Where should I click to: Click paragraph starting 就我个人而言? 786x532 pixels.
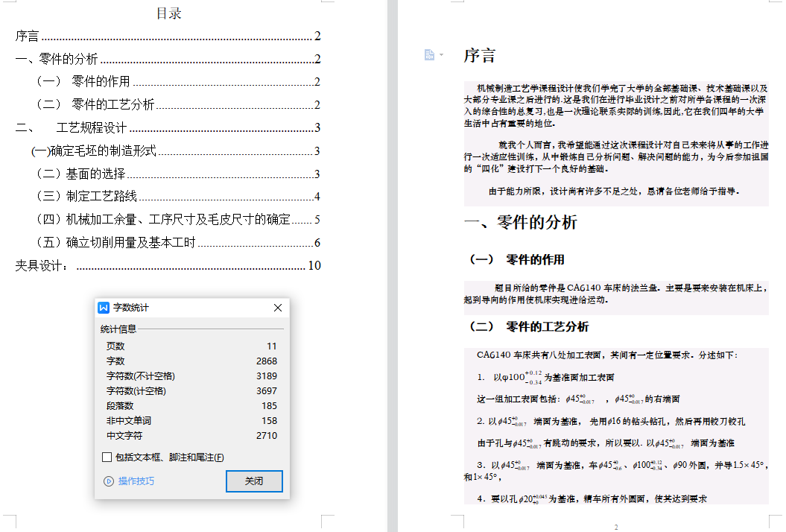coord(616,157)
